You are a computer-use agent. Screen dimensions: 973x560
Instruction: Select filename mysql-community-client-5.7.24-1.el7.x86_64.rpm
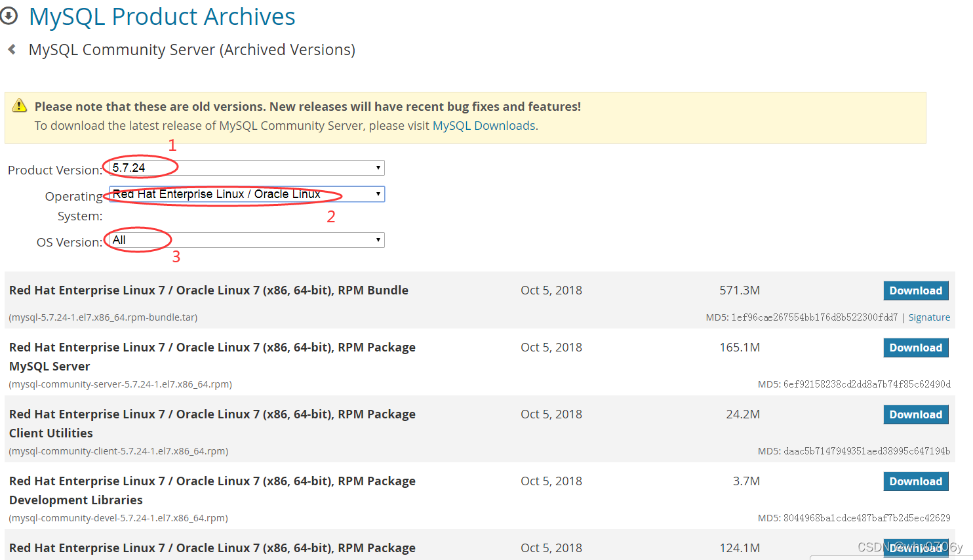(119, 451)
